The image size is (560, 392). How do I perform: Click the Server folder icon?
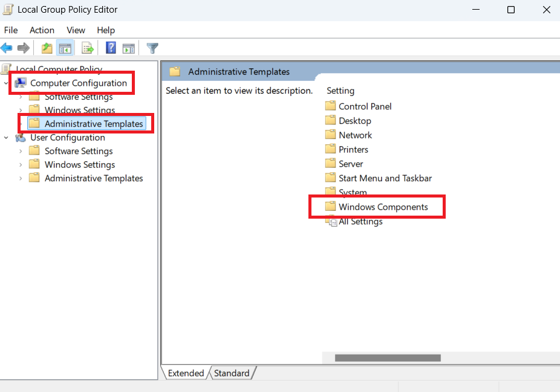(330, 163)
